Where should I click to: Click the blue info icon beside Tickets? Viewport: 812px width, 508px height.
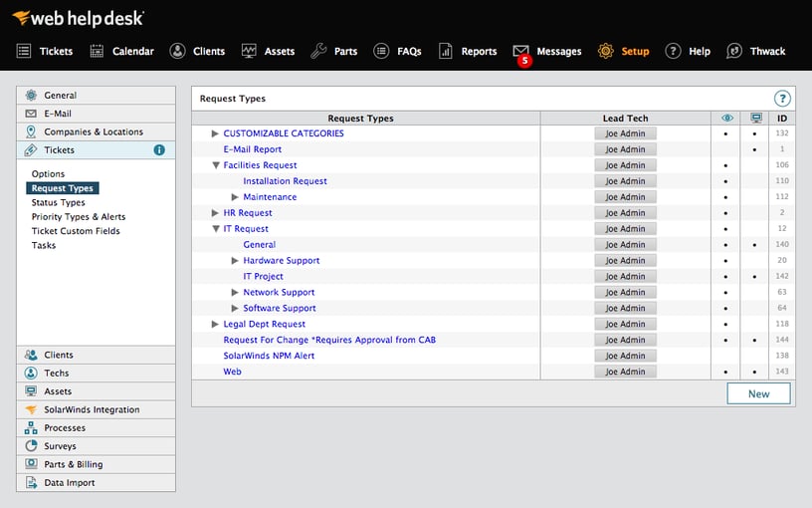point(159,150)
